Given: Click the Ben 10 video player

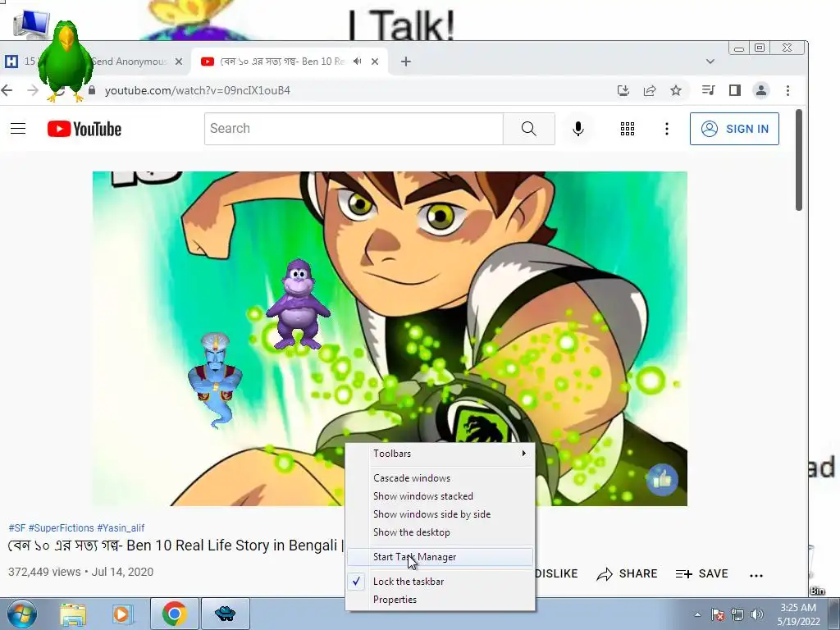Looking at the screenshot, I should click(390, 338).
